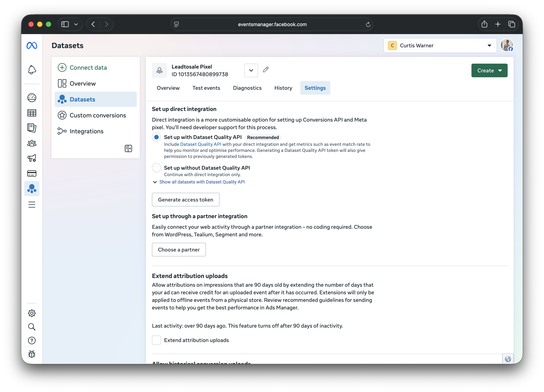Switch to the Test events tab

click(x=206, y=88)
